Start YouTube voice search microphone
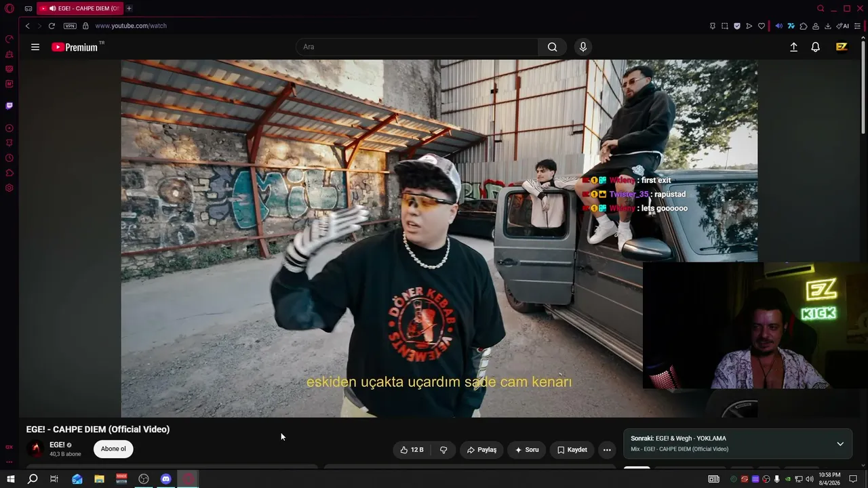 [x=583, y=47]
